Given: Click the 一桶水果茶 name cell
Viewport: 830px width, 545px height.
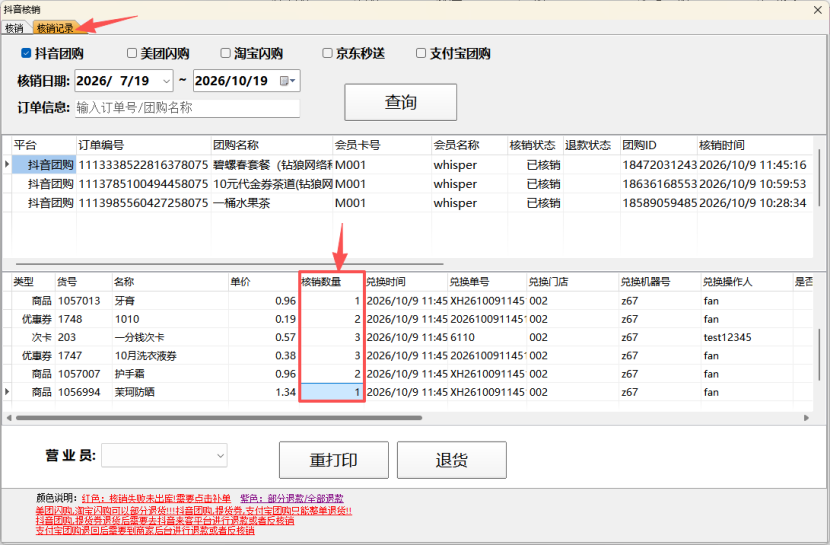Looking at the screenshot, I should [272, 203].
